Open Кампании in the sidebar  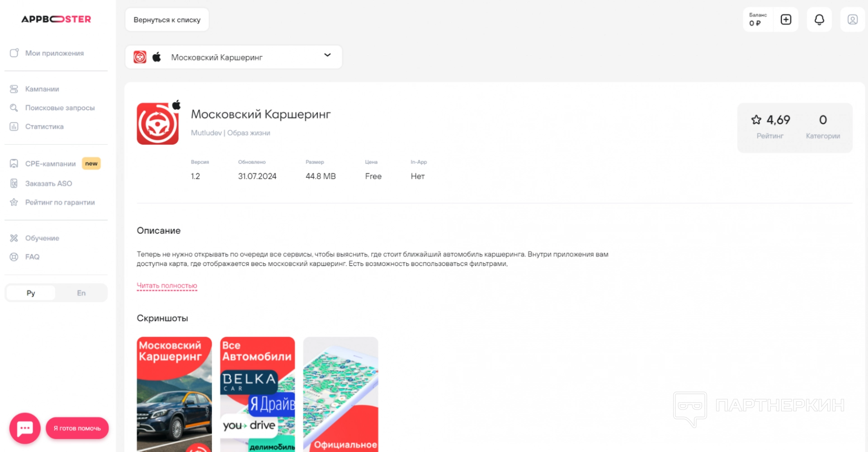coord(42,89)
